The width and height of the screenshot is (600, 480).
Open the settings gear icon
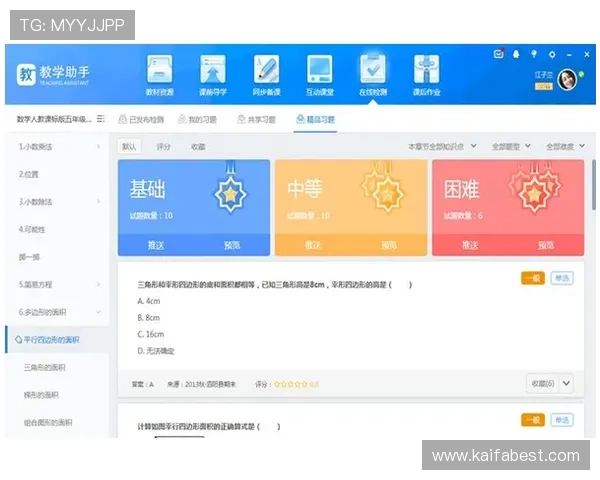[x=552, y=55]
